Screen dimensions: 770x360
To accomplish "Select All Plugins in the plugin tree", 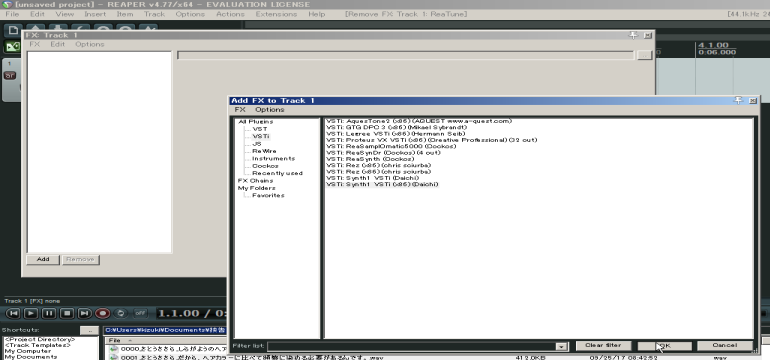I will click(x=255, y=121).
